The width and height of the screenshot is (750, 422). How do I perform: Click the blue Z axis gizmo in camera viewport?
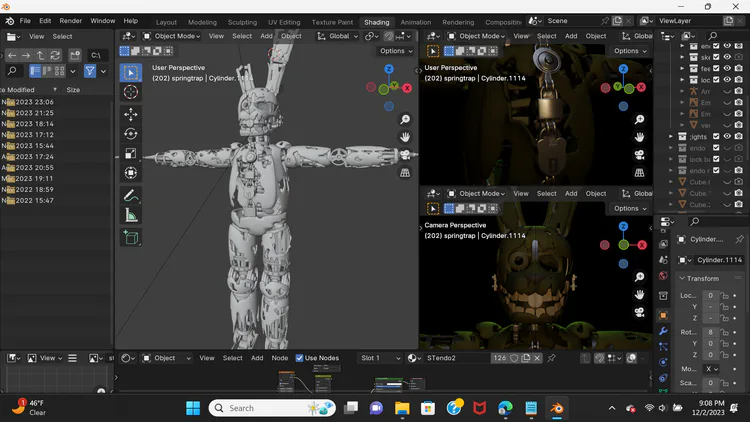point(623,226)
